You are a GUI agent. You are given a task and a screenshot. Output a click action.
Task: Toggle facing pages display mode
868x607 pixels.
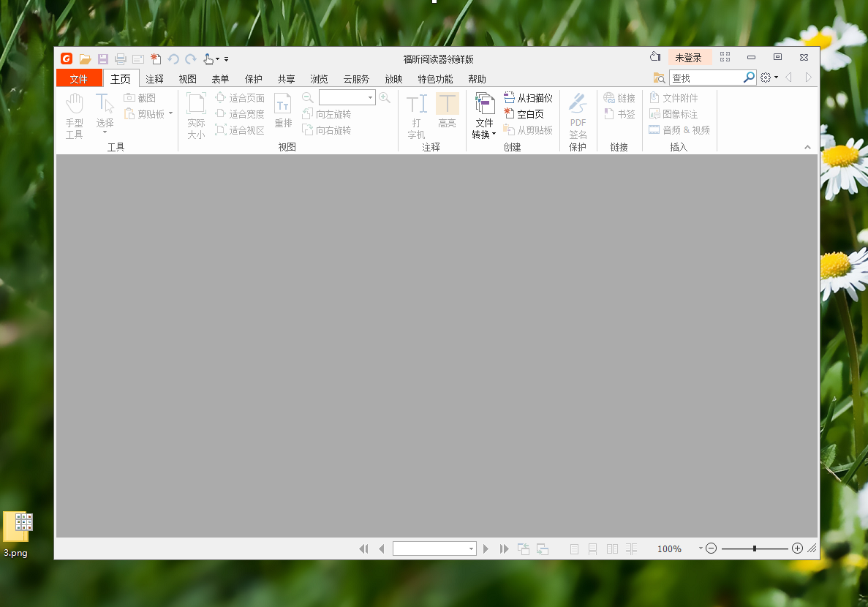pos(612,548)
